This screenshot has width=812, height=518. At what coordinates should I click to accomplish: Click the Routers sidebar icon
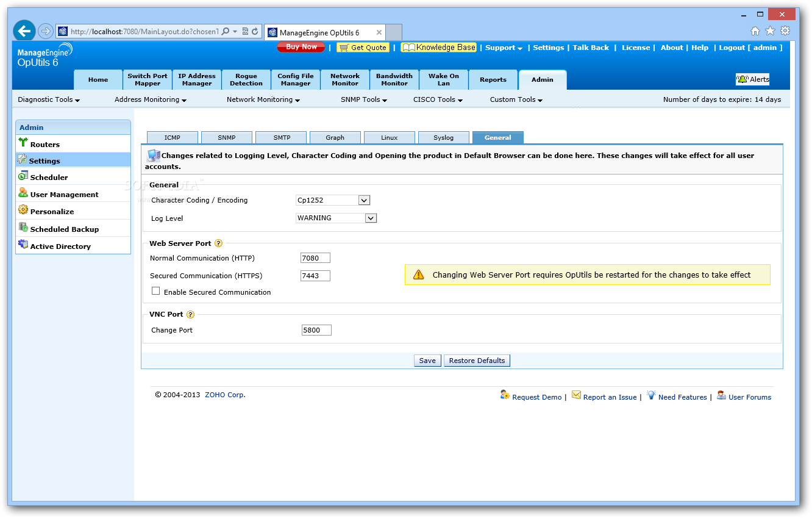pyautogui.click(x=23, y=143)
